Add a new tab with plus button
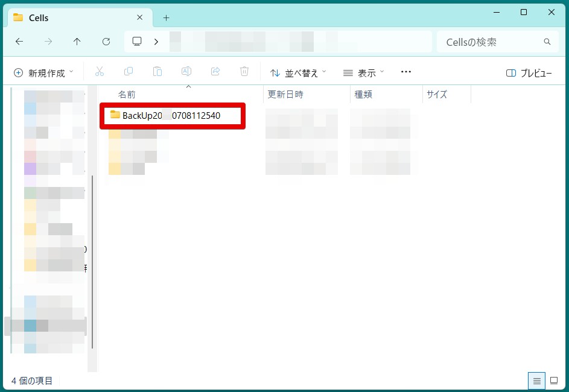The height and width of the screenshot is (392, 569). (x=166, y=17)
